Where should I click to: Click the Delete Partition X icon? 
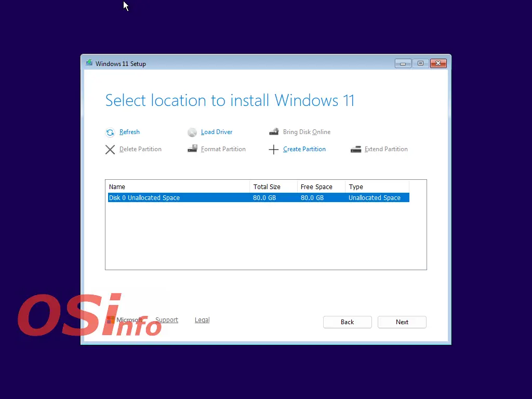pyautogui.click(x=110, y=150)
